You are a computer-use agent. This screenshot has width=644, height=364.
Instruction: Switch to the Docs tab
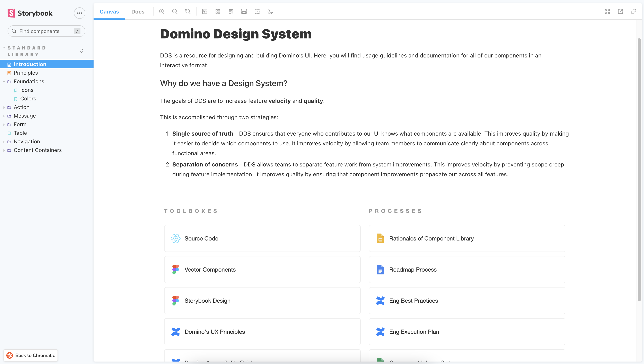[138, 11]
